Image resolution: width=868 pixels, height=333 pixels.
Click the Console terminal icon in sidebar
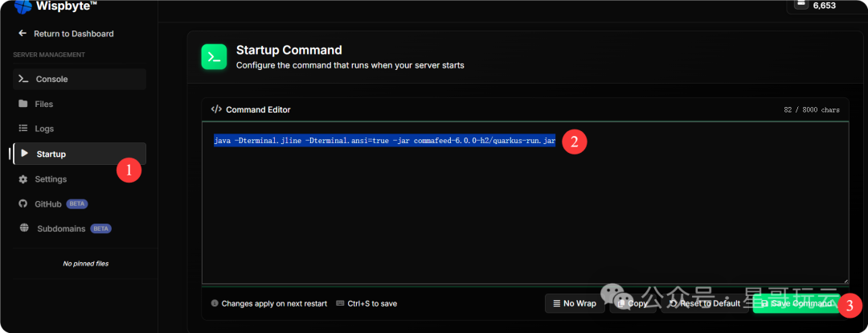click(23, 79)
